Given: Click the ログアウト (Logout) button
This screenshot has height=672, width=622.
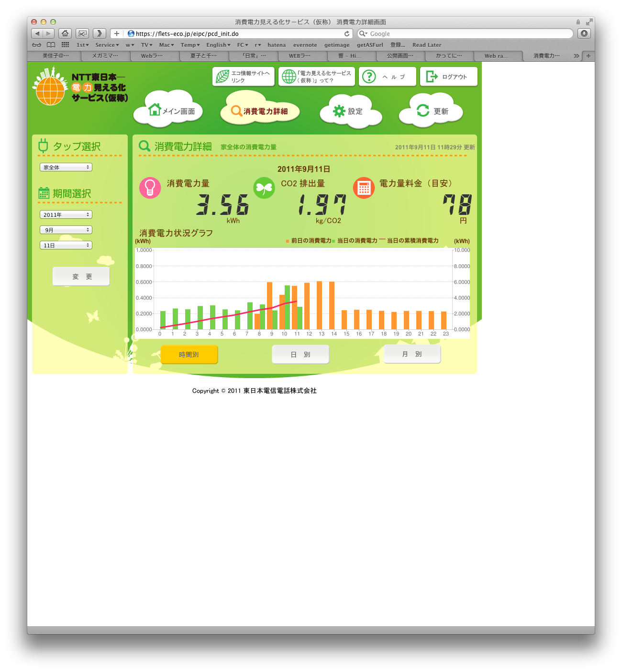Looking at the screenshot, I should coord(448,77).
